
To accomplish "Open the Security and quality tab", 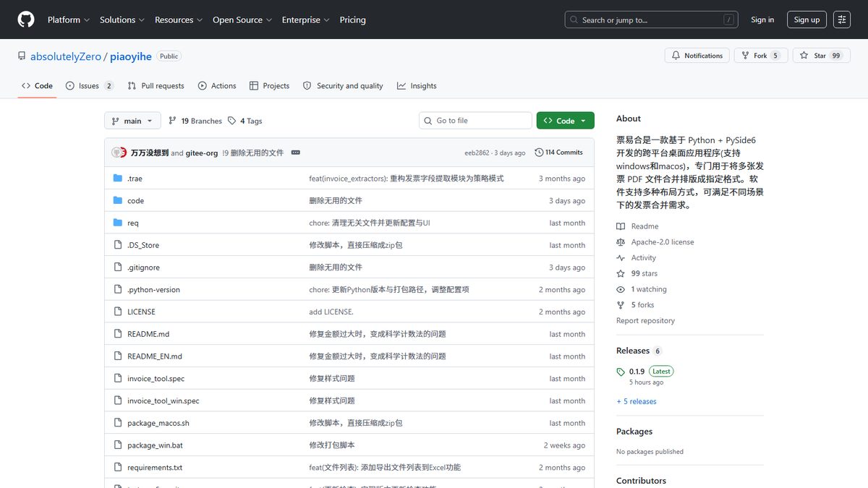I will pyautogui.click(x=343, y=85).
